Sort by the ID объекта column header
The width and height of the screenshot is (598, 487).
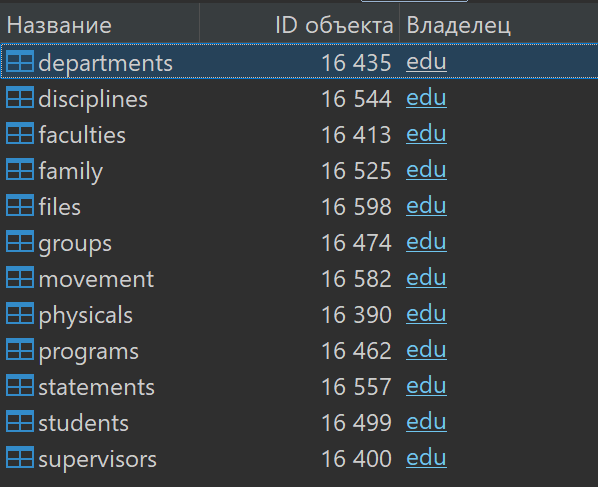click(x=299, y=25)
